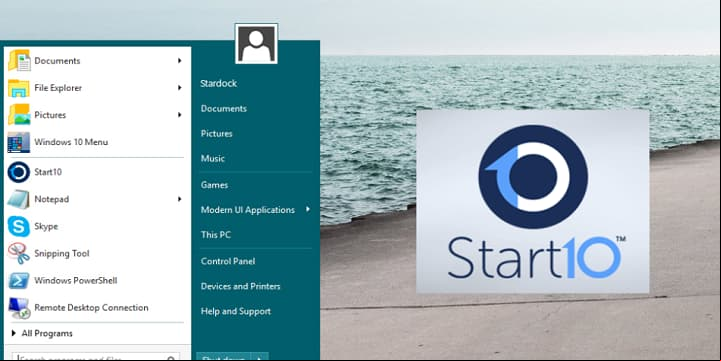Click the magnifier icon in search box

[x=171, y=358]
